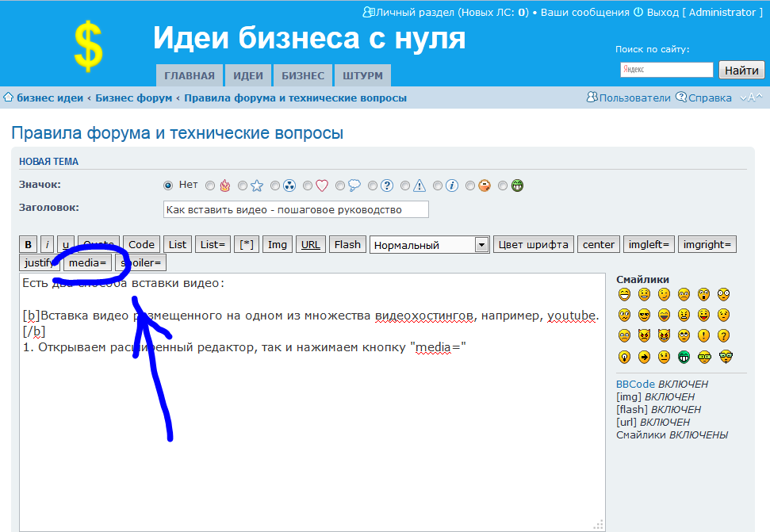
Task: Open the font size dropdown showing Нормальный
Action: [429, 245]
